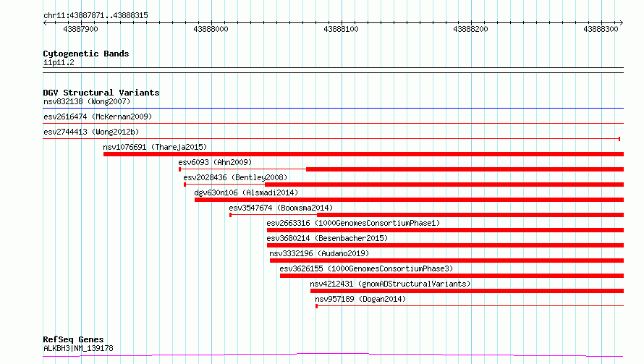Click ruler position label 43887900

[x=80, y=29]
